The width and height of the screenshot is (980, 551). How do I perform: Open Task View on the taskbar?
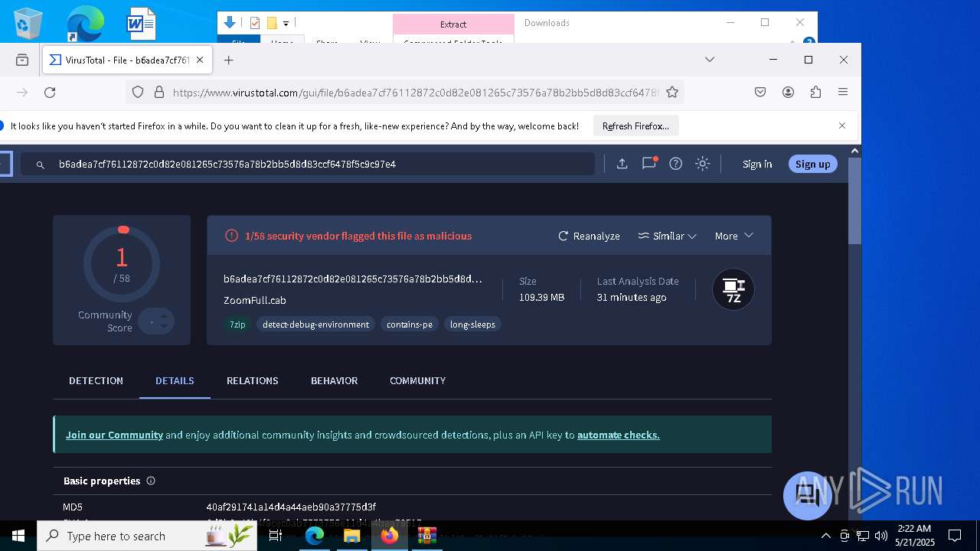tap(276, 536)
